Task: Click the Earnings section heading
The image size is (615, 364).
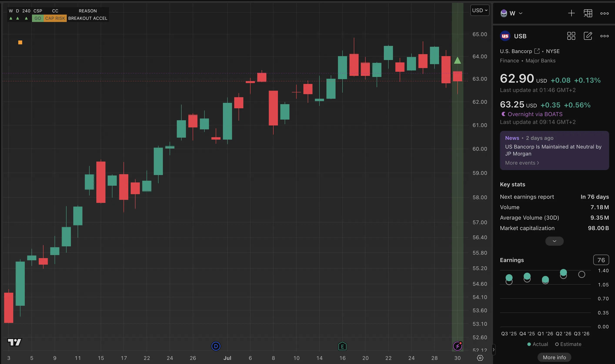Action: pos(512,260)
